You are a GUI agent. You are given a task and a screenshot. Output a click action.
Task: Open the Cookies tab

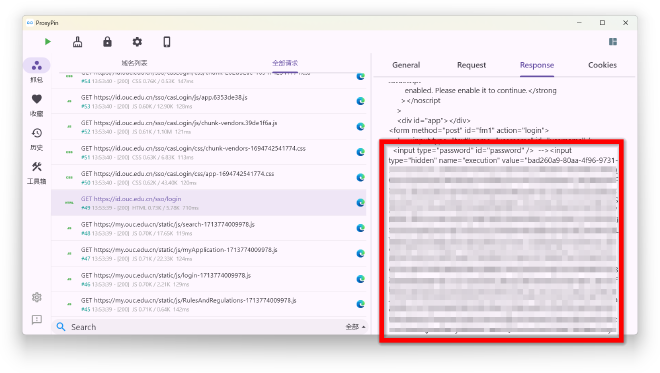coord(602,65)
